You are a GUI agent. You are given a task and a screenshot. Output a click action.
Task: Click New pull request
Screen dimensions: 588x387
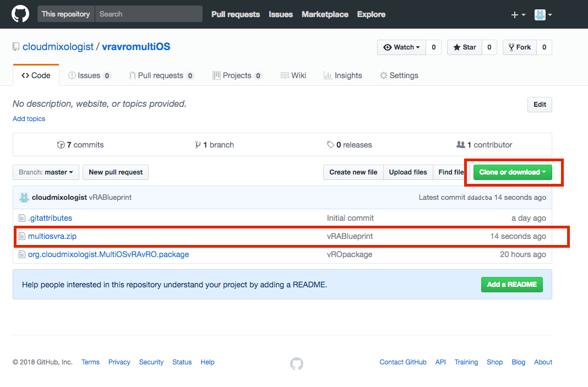(x=116, y=172)
